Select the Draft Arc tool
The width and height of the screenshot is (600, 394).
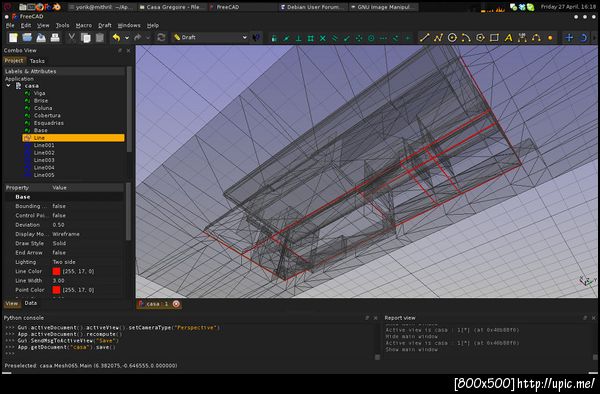point(466,37)
